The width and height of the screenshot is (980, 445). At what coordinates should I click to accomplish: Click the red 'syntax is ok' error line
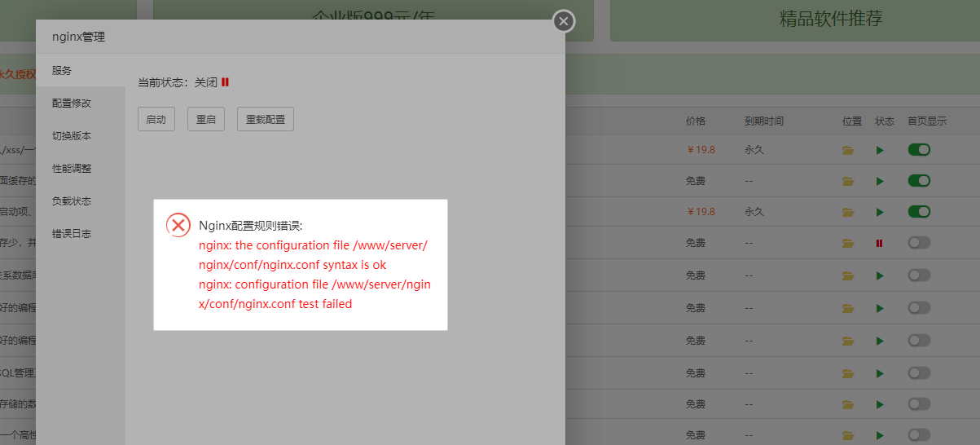pos(313,255)
